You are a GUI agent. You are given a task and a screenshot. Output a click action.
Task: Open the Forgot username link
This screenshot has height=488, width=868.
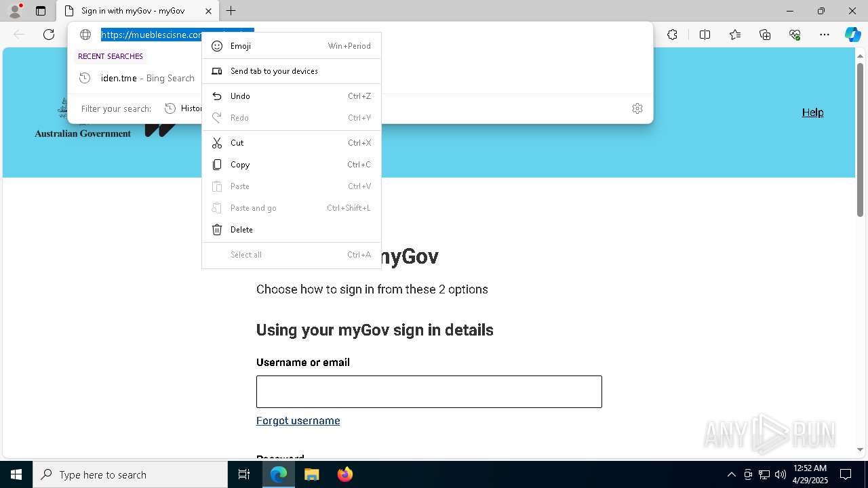click(298, 421)
